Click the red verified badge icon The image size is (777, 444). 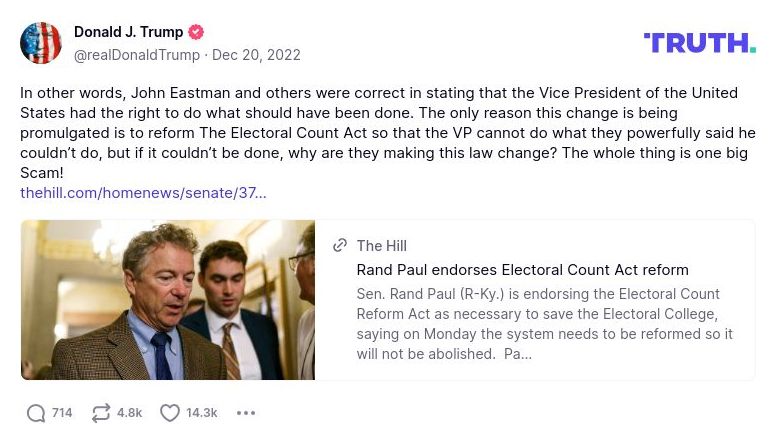[197, 32]
